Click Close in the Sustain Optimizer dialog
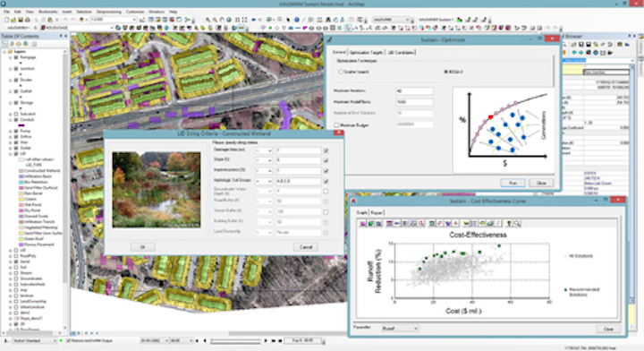This screenshot has height=351, width=644. pyautogui.click(x=541, y=183)
